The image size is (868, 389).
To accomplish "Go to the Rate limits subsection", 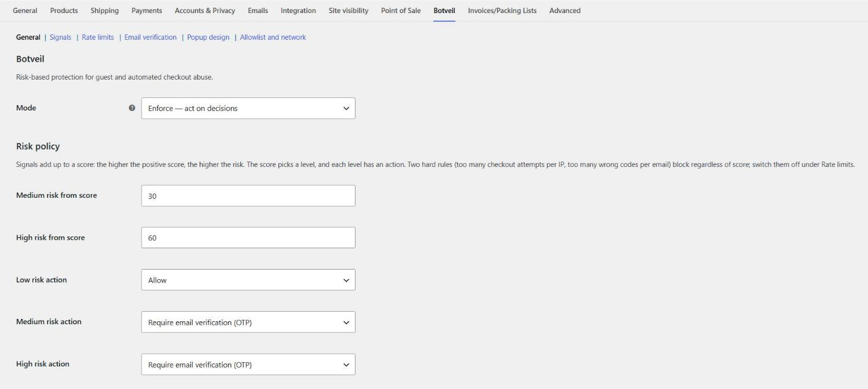I will click(x=98, y=37).
